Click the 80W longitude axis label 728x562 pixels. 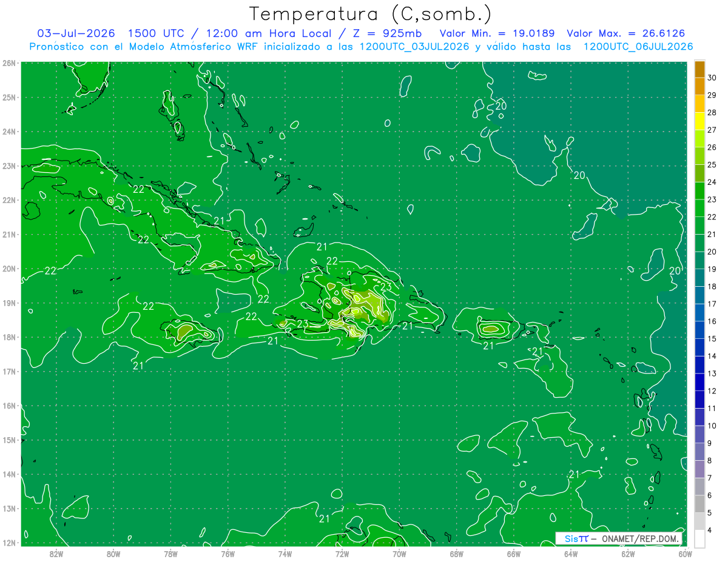(113, 553)
